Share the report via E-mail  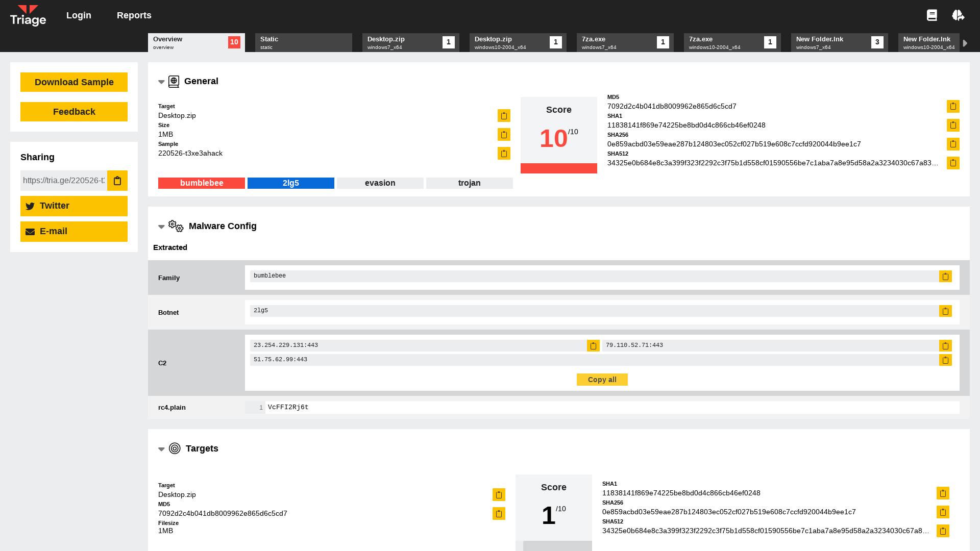tap(74, 232)
